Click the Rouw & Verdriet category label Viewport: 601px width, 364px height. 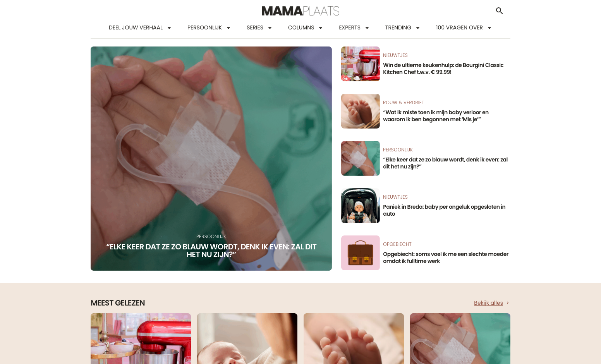404,103
